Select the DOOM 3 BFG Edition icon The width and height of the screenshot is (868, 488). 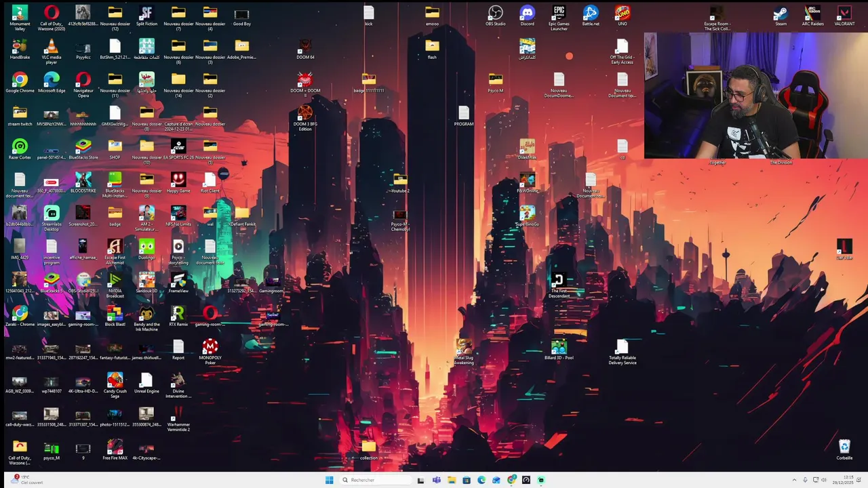point(305,118)
